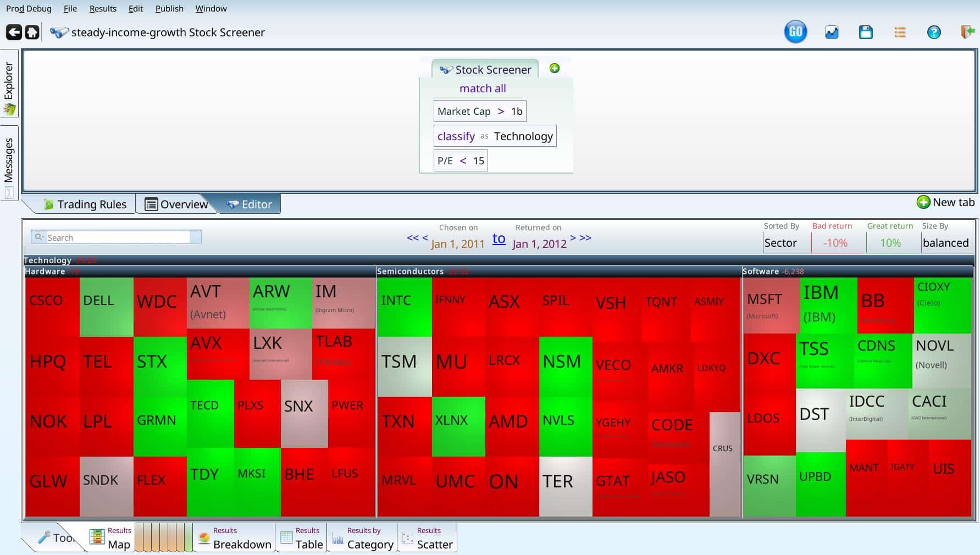Click the Technology group header
980x555 pixels.
[499, 260]
